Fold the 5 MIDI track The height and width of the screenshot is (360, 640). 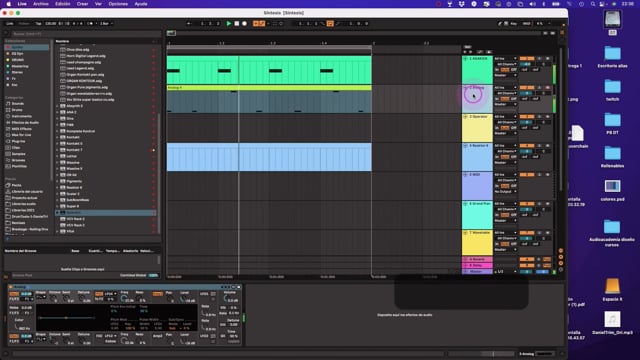465,175
